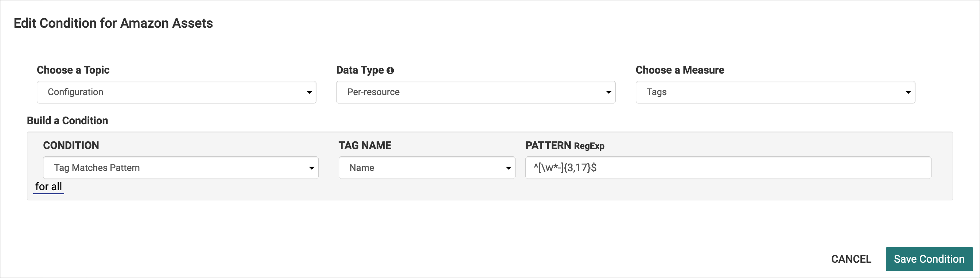Click the caret arrow of Tag Matches Pattern
Screen dimensions: 980x278
tap(311, 168)
